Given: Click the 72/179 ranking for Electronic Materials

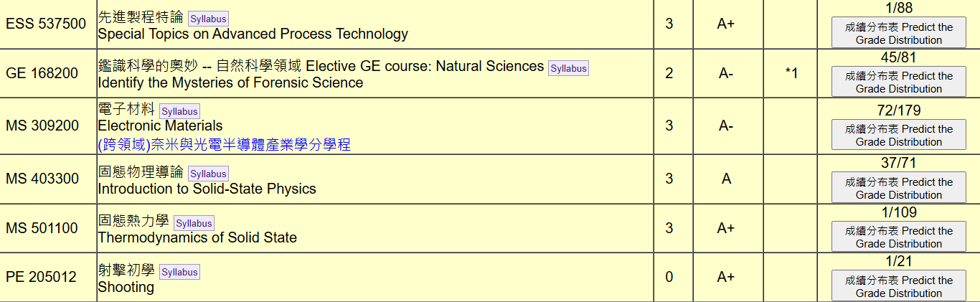Looking at the screenshot, I should coord(898,110).
